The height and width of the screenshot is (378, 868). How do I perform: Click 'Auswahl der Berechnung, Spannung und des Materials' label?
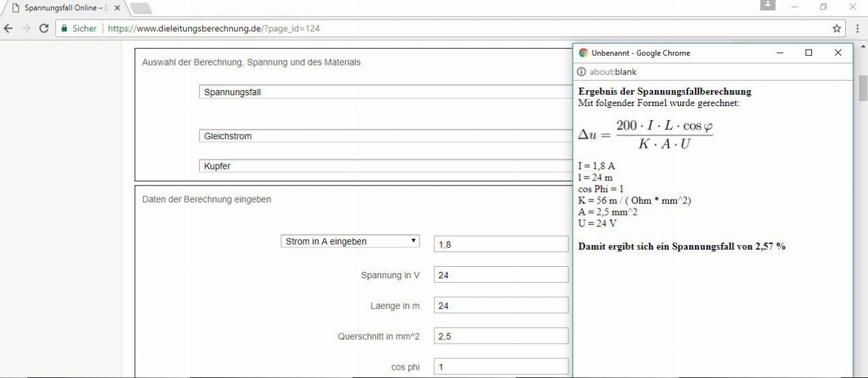[x=251, y=62]
